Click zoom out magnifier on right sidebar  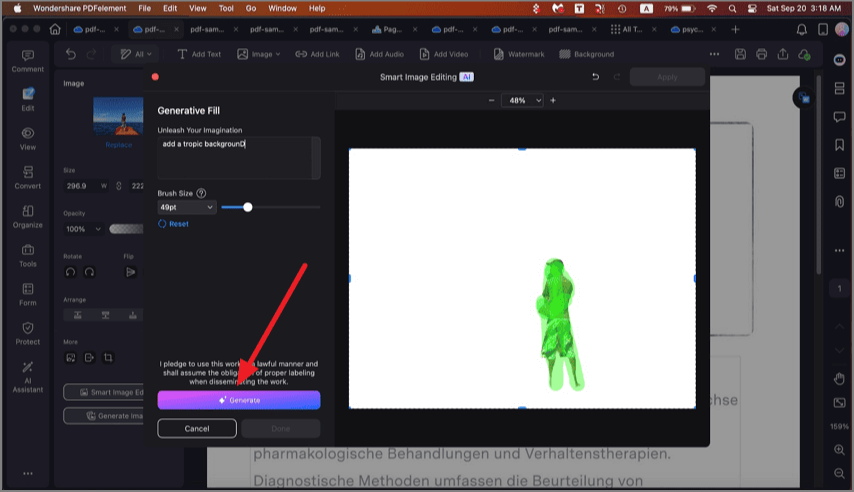[x=839, y=473]
